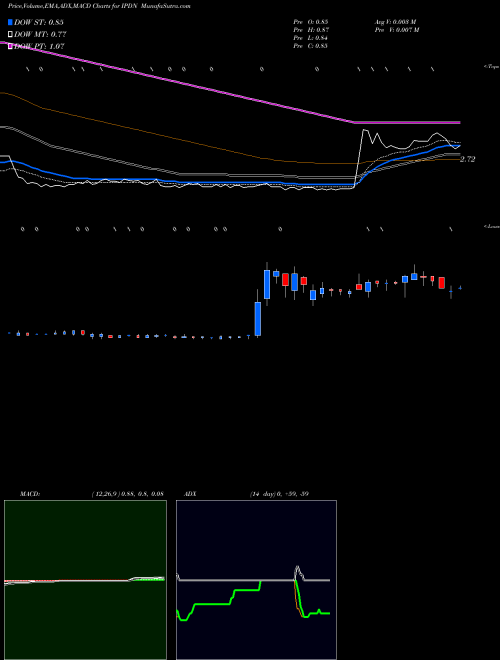Select the 'DOW ST: 0.85' legend label
Screen dimensions: 500x660
click(38, 22)
